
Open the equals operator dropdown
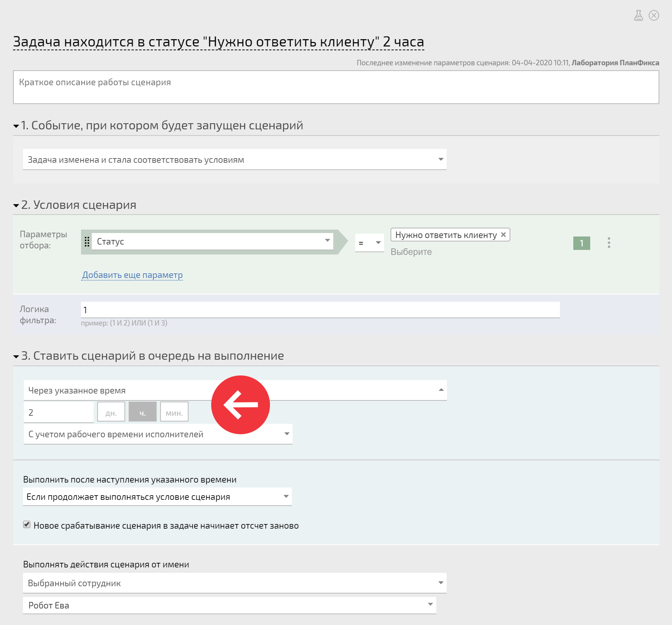click(x=369, y=243)
